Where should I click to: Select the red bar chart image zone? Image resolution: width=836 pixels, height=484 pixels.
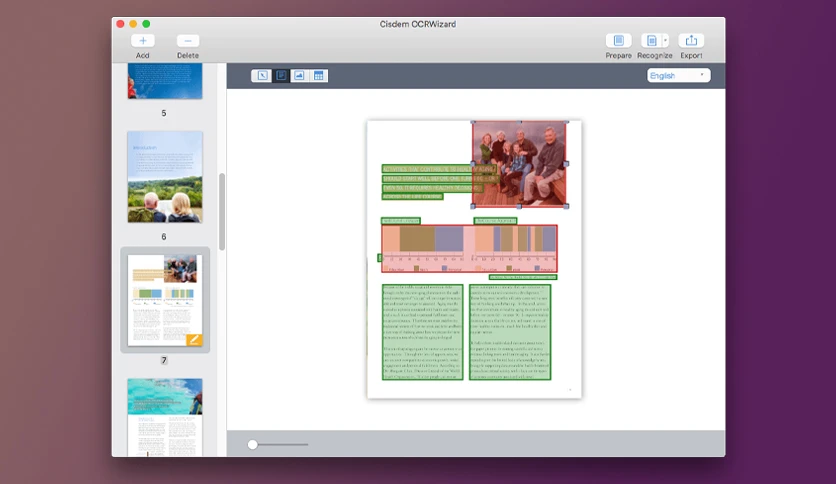pos(469,248)
